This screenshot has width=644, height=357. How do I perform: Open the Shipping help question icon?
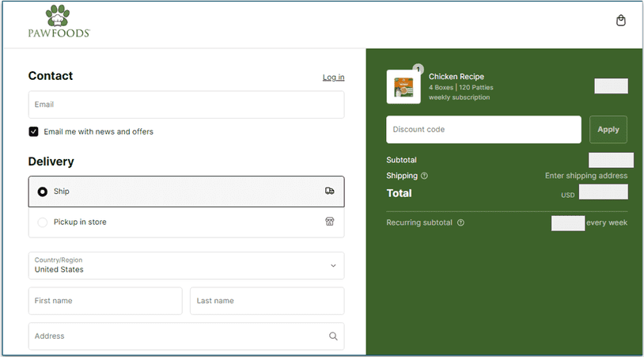tap(424, 176)
